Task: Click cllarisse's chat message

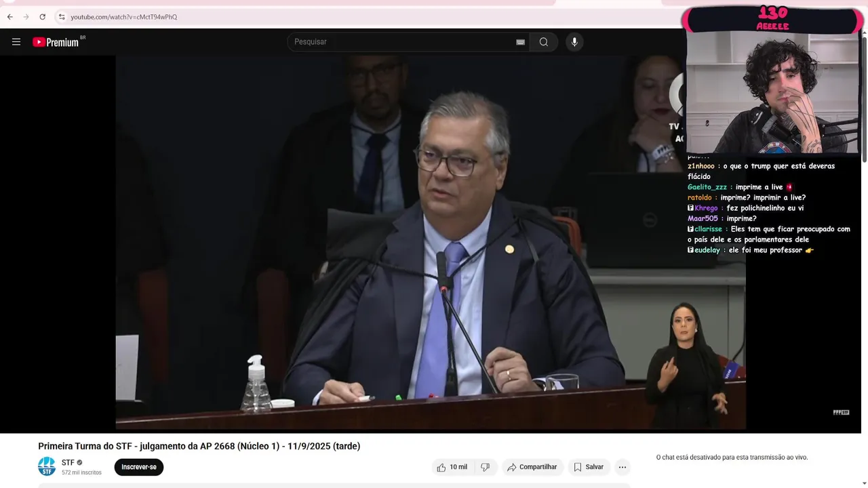Action: [x=769, y=235]
